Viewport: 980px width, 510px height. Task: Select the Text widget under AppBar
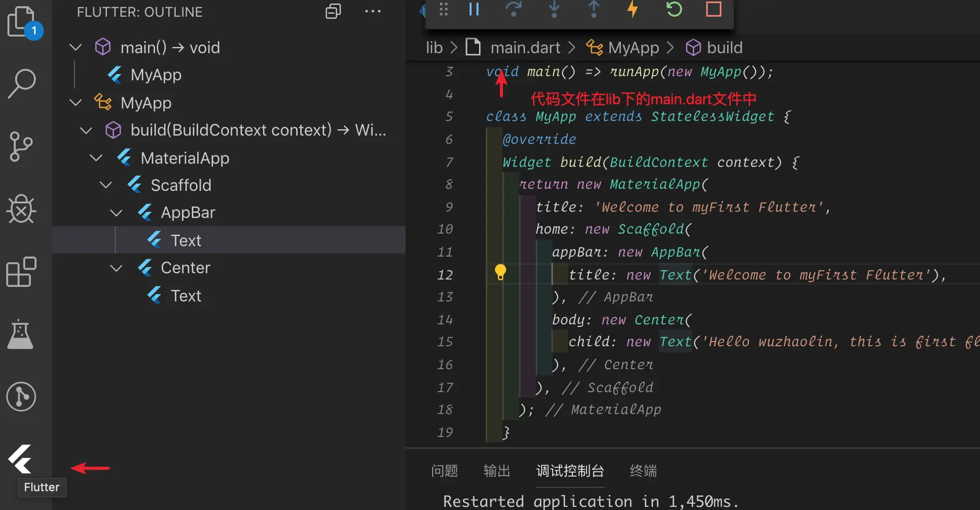pos(229,240)
